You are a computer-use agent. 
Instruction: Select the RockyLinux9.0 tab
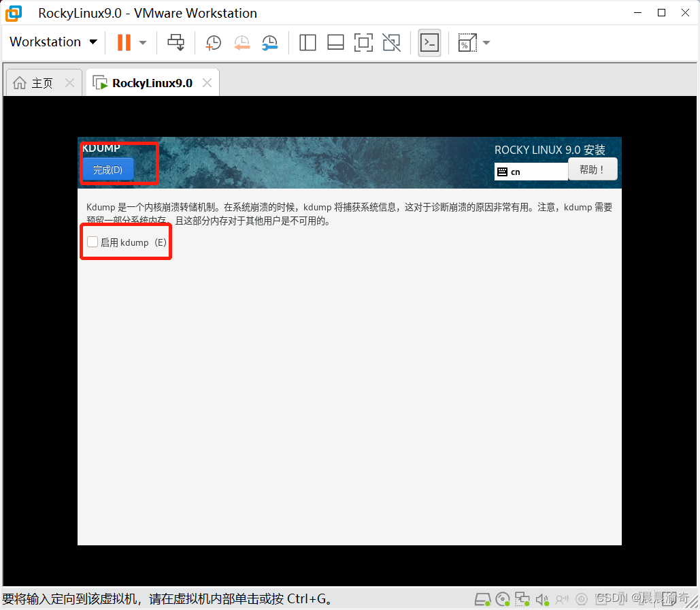[152, 83]
